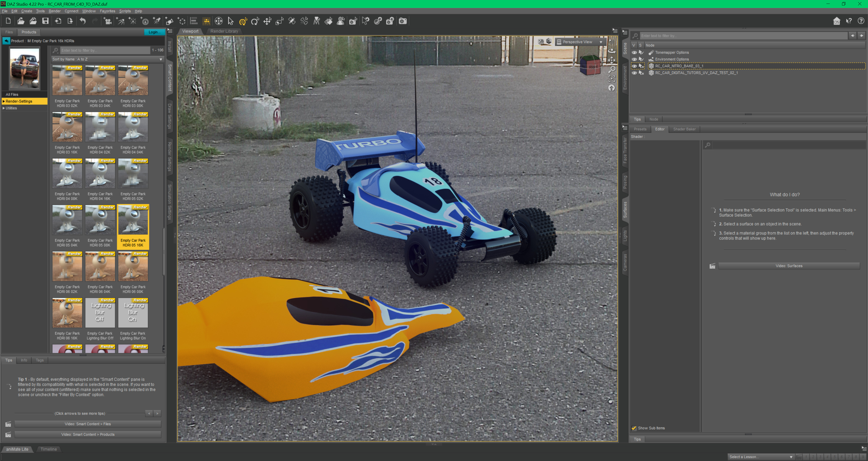The width and height of the screenshot is (868, 461).
Task: Hide the RC_CAR_NITRO_BAKE_03_1 node
Action: point(634,66)
